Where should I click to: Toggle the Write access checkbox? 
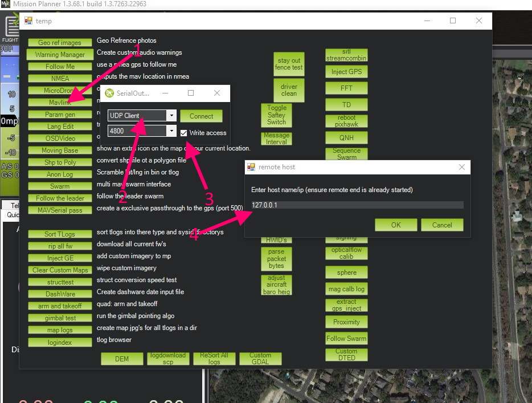click(x=184, y=133)
